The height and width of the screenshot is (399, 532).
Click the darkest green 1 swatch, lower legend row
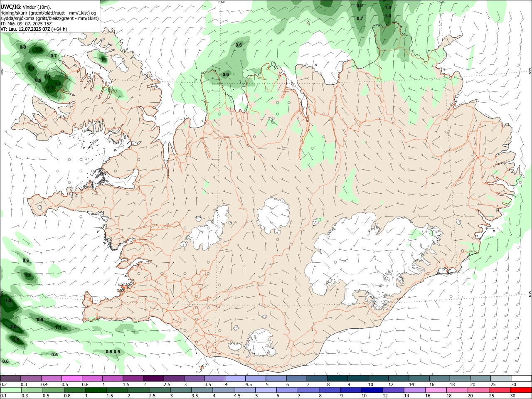(96, 390)
